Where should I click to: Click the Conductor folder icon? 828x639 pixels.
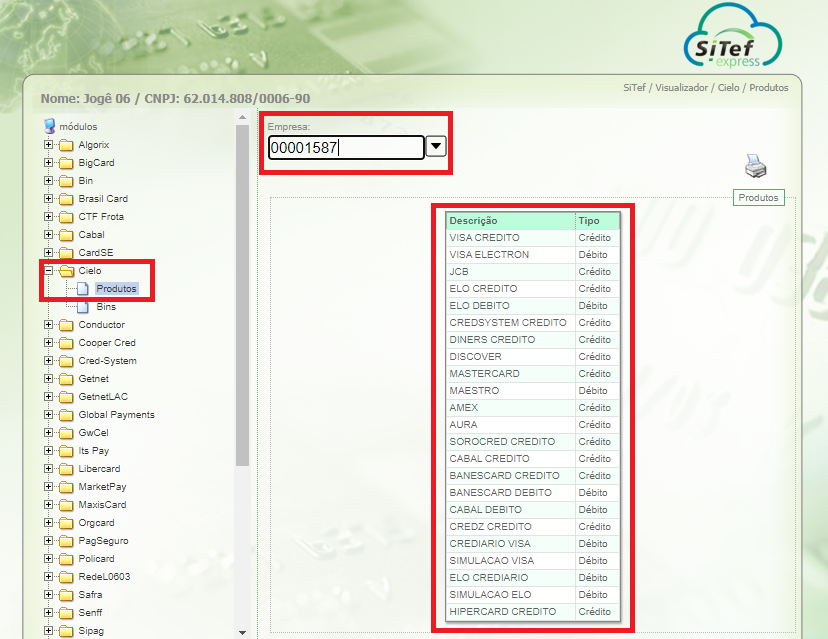66,325
